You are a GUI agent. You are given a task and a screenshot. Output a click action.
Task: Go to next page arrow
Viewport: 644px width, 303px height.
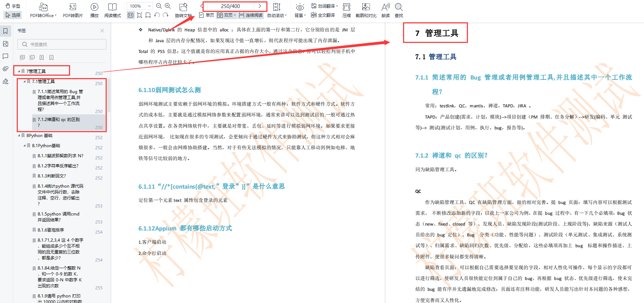[x=260, y=6]
